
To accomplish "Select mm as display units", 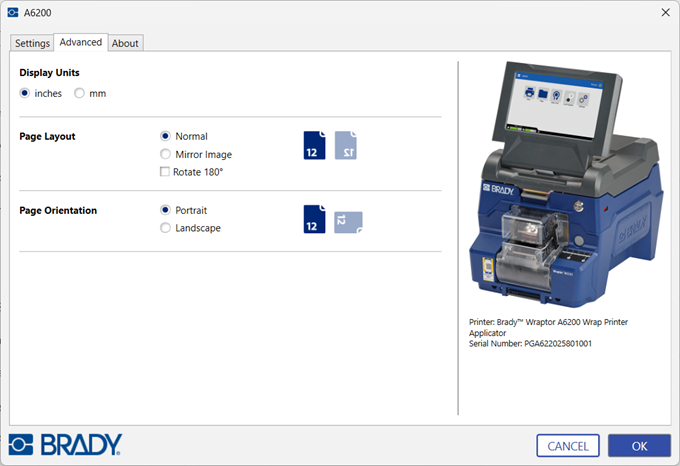I will coord(80,93).
